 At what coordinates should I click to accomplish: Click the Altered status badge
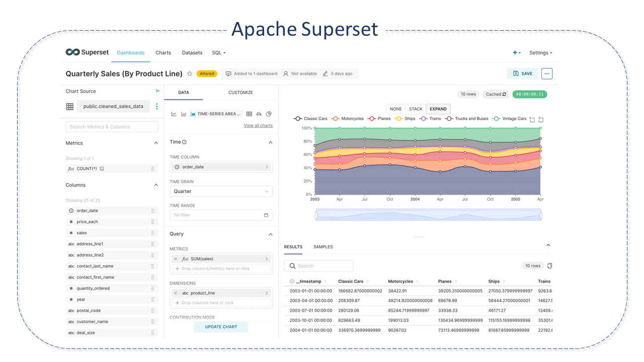click(207, 73)
